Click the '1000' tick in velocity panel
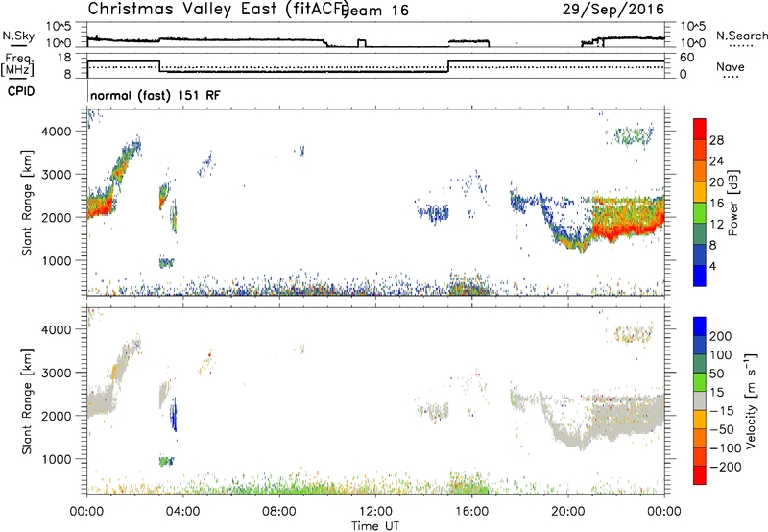 (56, 459)
